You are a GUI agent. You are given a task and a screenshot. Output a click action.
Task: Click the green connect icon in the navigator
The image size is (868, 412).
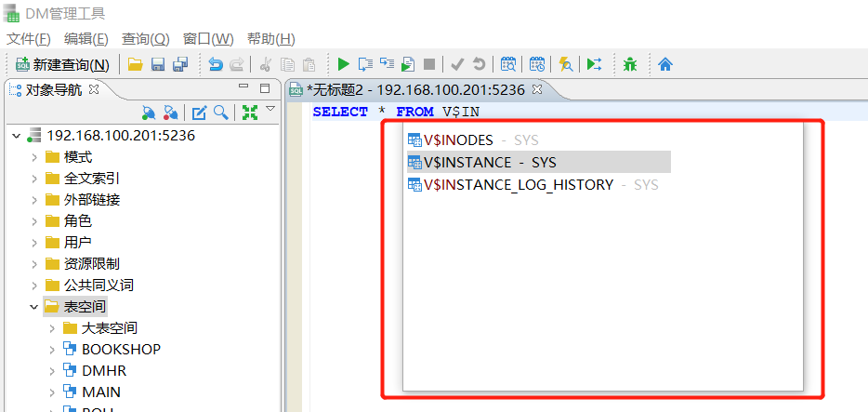[x=149, y=113]
